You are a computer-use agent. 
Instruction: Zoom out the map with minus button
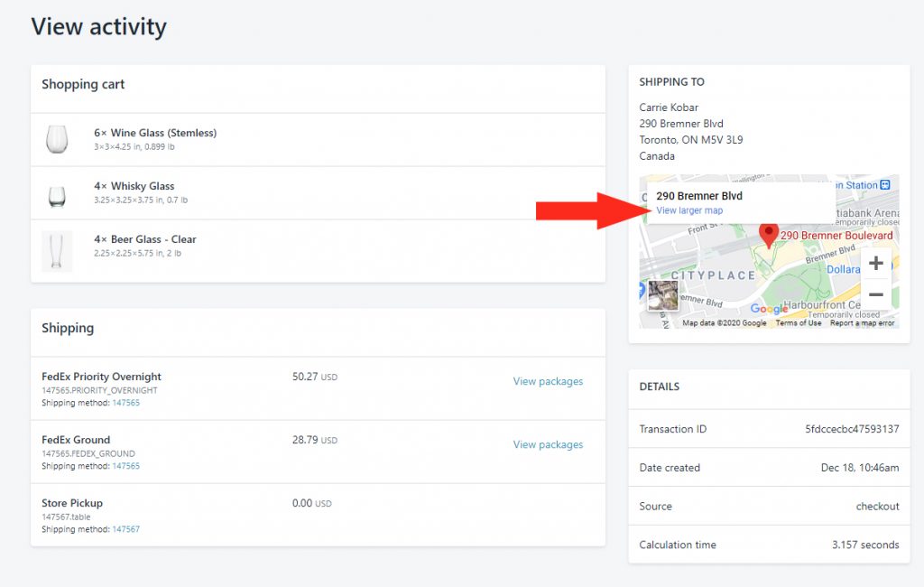[875, 294]
